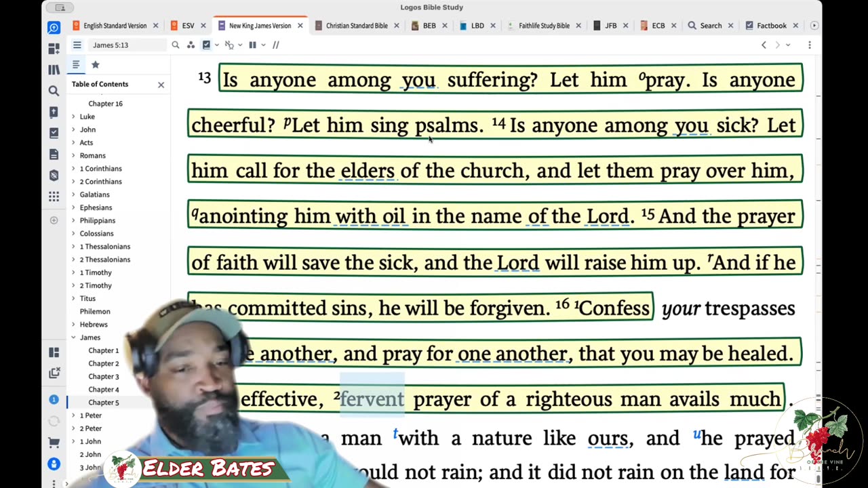Screen dimensions: 868x488
Task: Click the sidebar Search magnifier icon
Action: [x=54, y=91]
